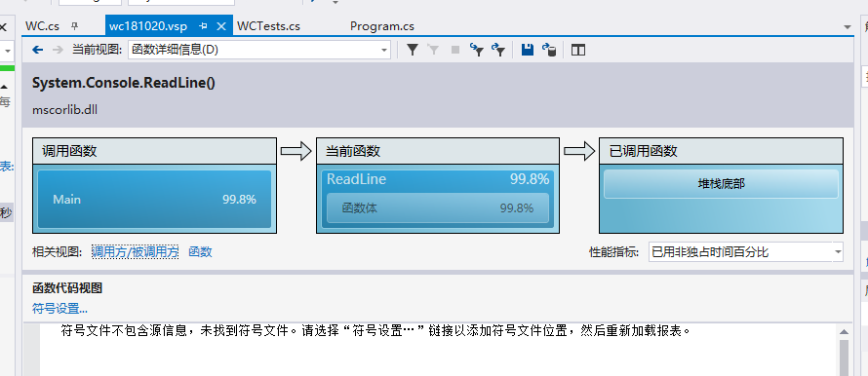Screen dimensions: 868x376
Task: Toggle pin on wc181020.vsp tab
Action: (203, 26)
